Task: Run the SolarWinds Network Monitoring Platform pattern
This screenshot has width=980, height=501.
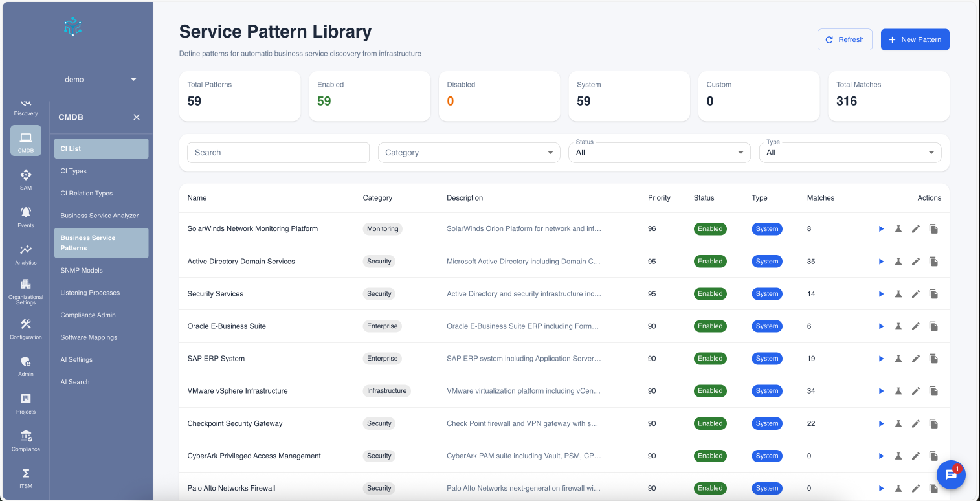Action: [x=881, y=228]
